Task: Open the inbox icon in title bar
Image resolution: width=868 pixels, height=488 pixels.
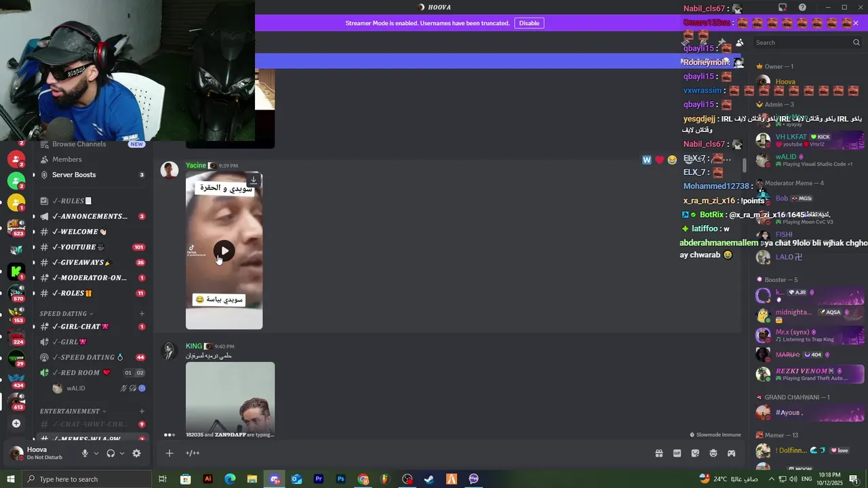Action: tap(783, 7)
